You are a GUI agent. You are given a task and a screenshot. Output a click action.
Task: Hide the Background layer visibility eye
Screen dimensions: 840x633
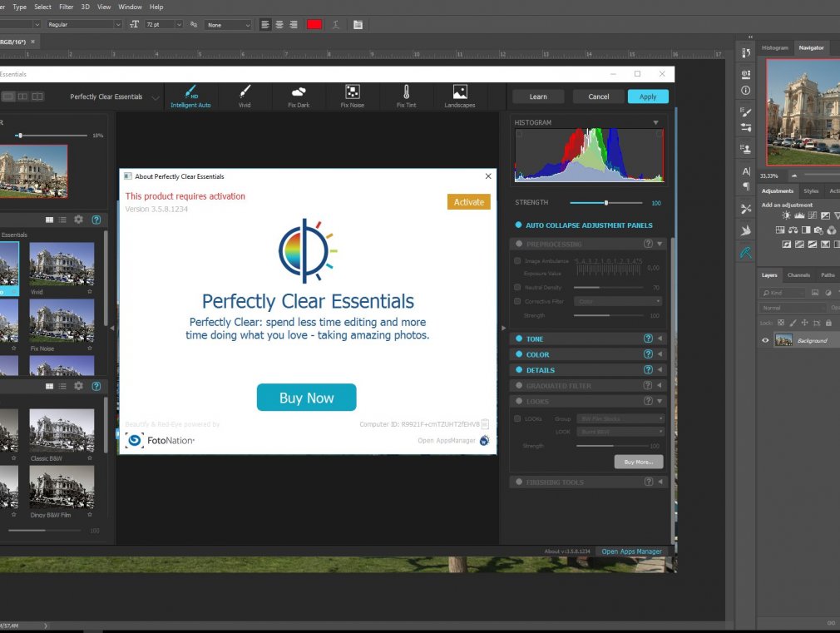765,340
